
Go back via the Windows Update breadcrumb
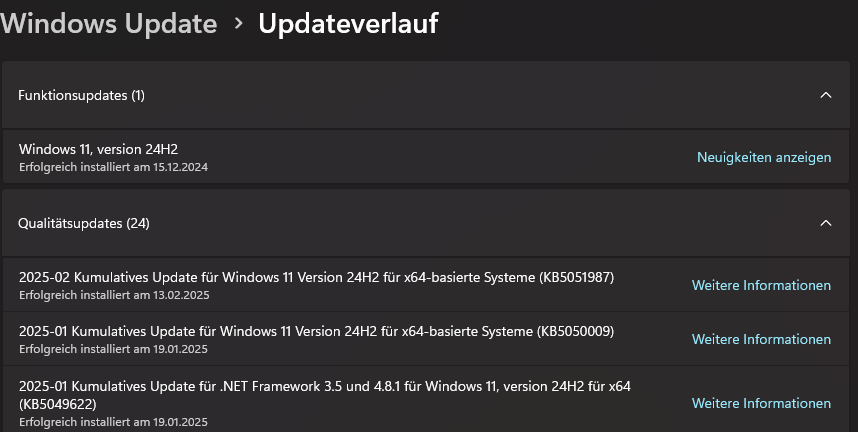(108, 24)
